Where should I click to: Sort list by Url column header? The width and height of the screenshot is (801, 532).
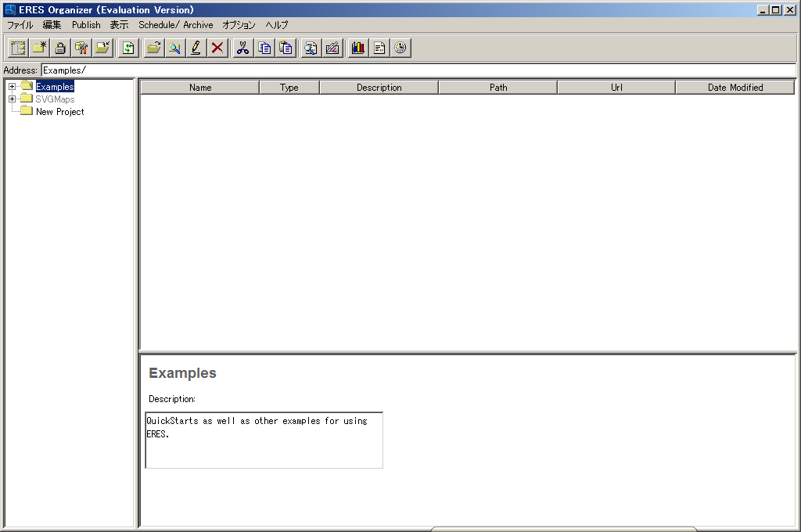(x=616, y=88)
